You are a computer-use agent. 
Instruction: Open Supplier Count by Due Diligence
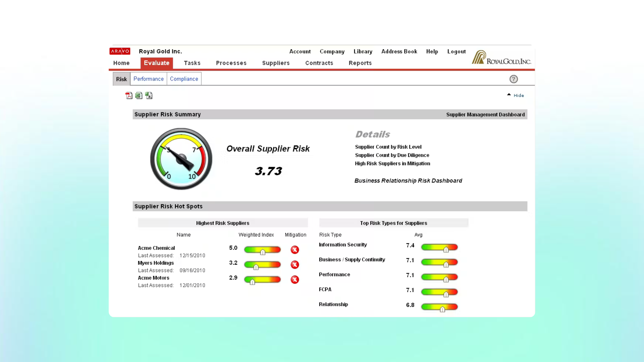392,155
